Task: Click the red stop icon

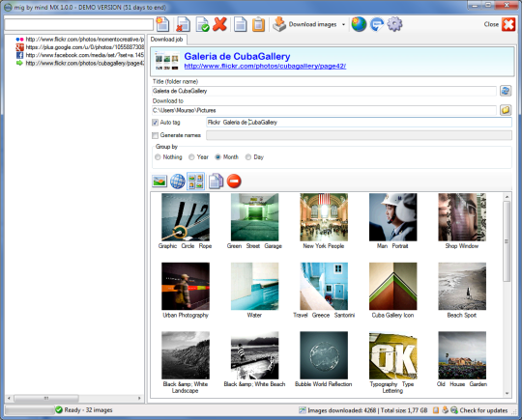Action: click(234, 182)
